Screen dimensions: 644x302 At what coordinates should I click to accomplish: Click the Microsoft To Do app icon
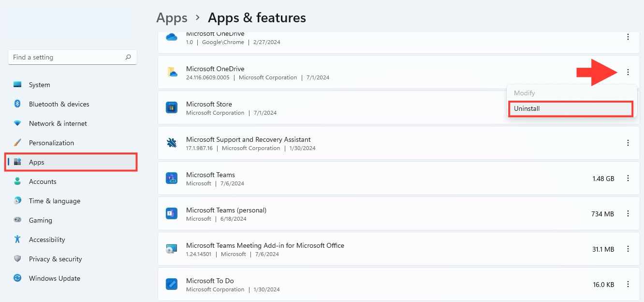click(x=172, y=284)
